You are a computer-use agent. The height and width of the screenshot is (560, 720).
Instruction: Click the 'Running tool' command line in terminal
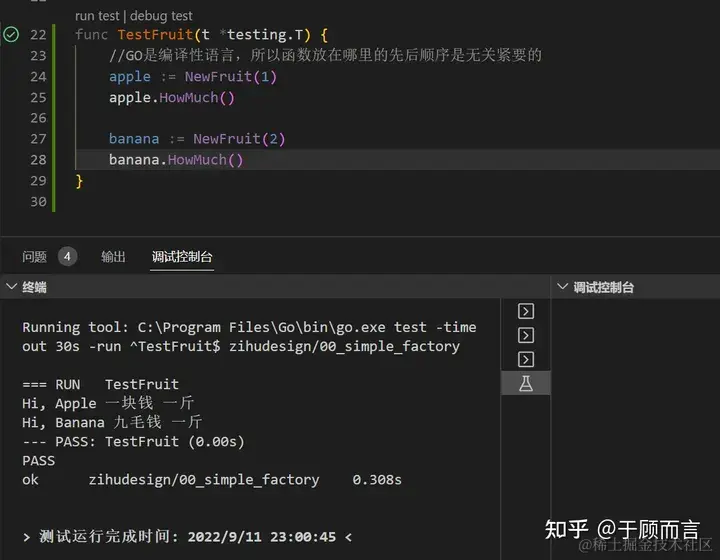[x=249, y=336]
